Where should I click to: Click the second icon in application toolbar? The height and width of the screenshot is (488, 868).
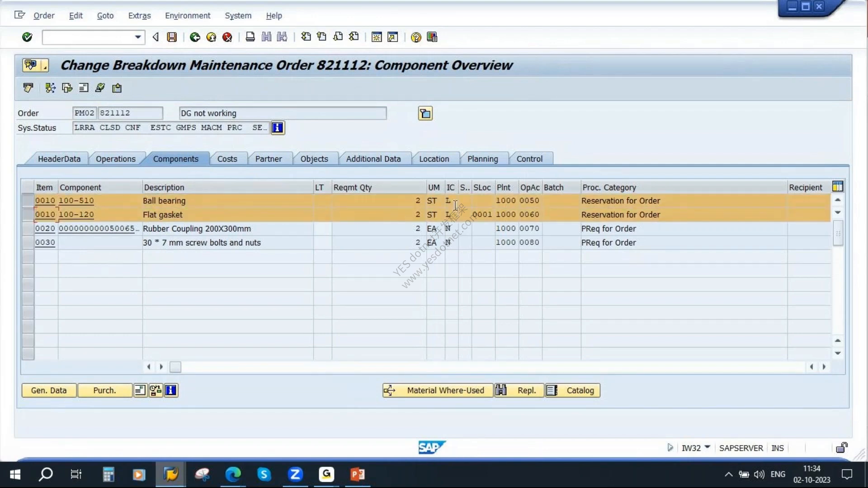coord(50,88)
